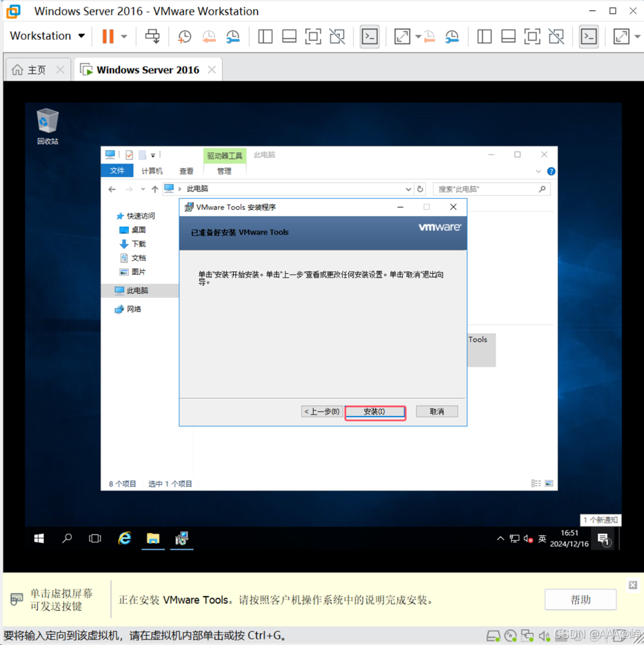
Task: Close the VMware Tools installer dialog
Action: click(453, 207)
